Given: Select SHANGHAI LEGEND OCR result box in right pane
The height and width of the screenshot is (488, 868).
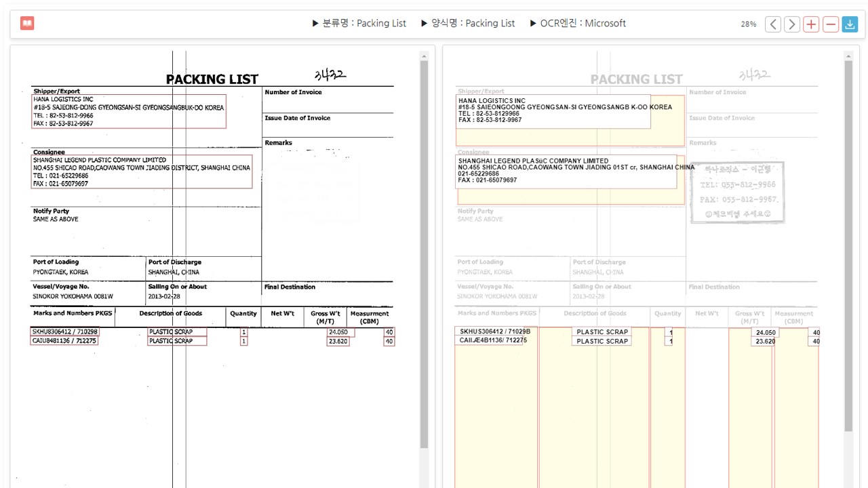Looking at the screenshot, I should tap(566, 171).
